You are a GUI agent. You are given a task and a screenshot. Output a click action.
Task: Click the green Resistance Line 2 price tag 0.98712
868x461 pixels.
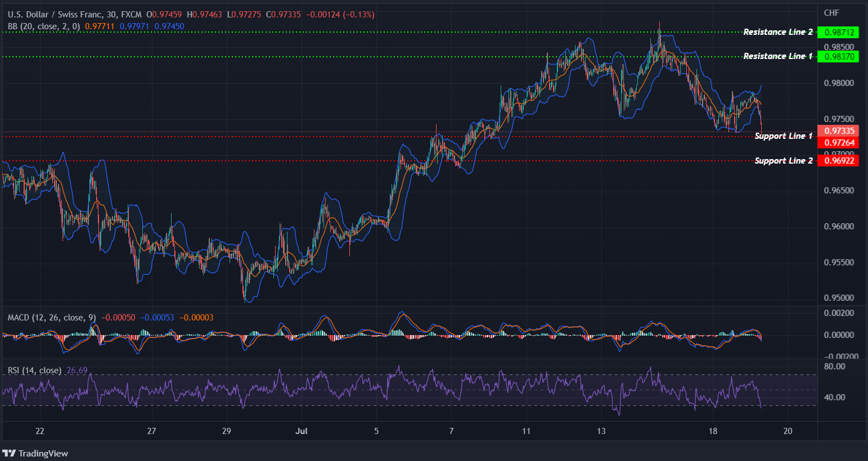tap(839, 32)
